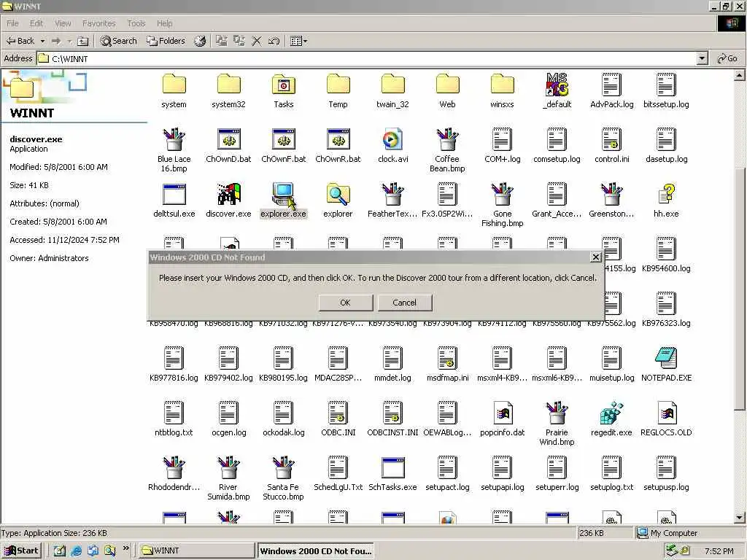Click the Copy To toolbar icon
This screenshot has width=747, height=560.
tap(239, 41)
